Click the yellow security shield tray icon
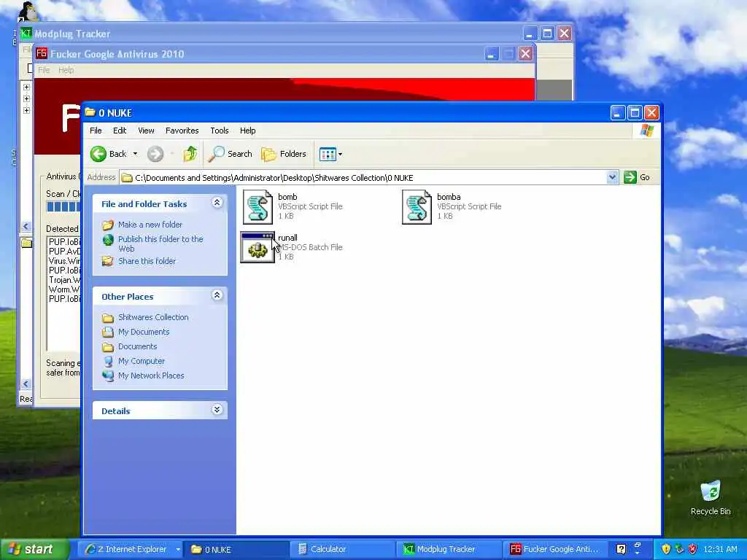 coord(666,549)
